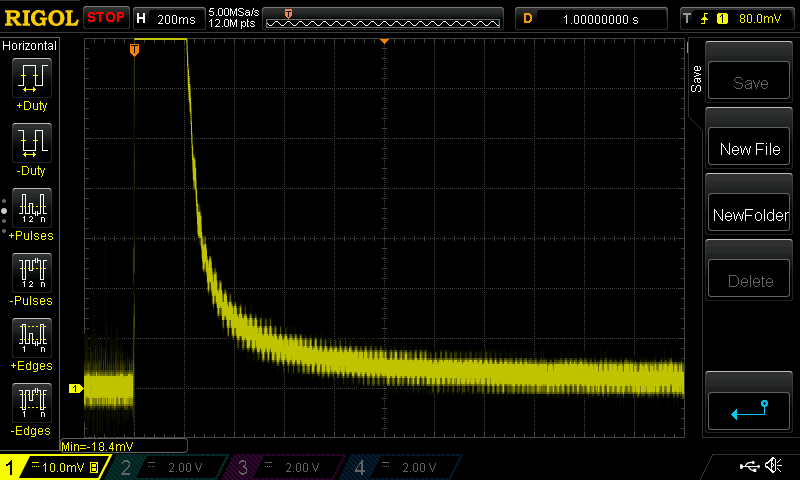The image size is (800, 480).
Task: Click the trigger source channel 1 badge
Action: tap(722, 19)
